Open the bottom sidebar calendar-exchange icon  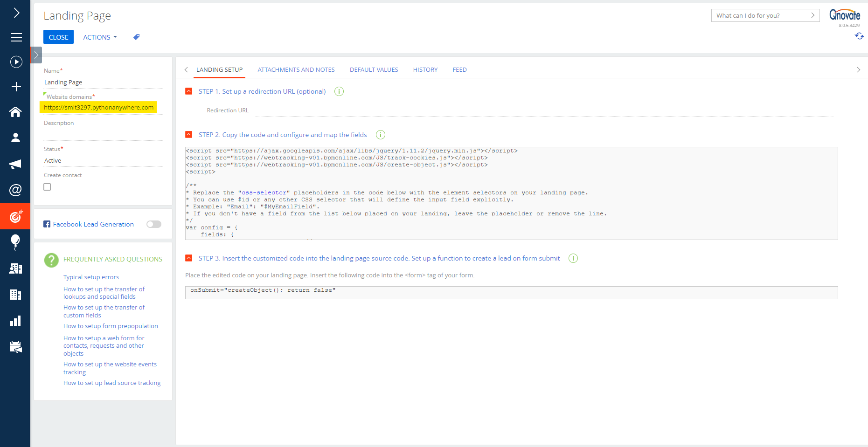tap(15, 347)
